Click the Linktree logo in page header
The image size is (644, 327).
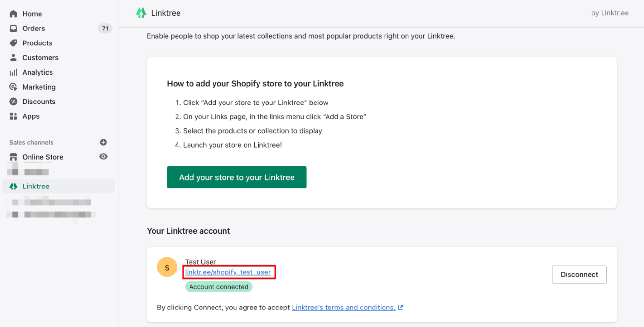(141, 13)
